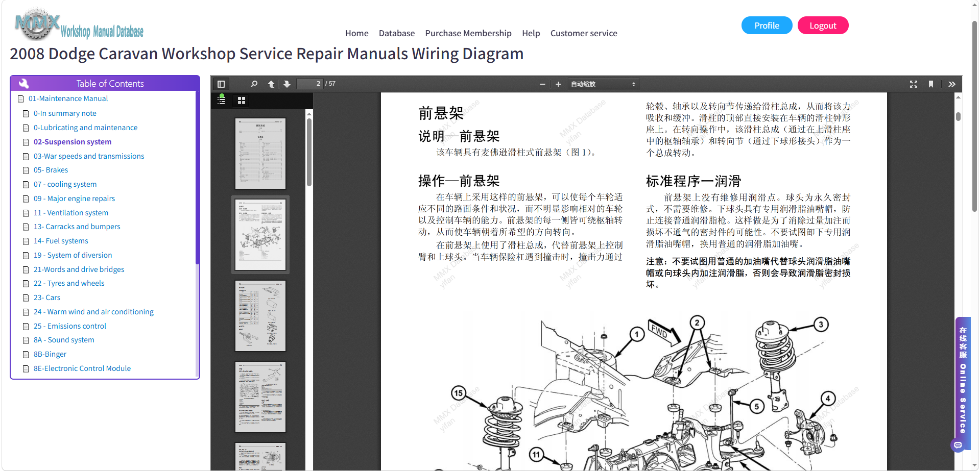Image resolution: width=980 pixels, height=471 pixels.
Task: Open 09 - Major engine repairs
Action: [74, 199]
